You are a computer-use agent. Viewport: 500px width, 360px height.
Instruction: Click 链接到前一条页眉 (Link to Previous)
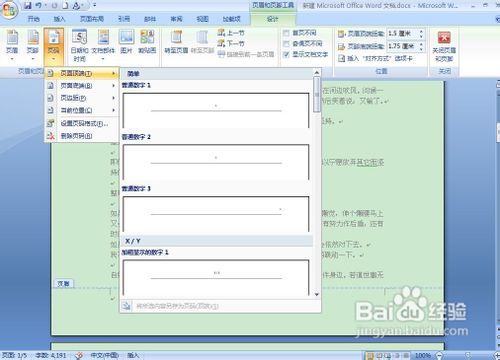tap(246, 54)
